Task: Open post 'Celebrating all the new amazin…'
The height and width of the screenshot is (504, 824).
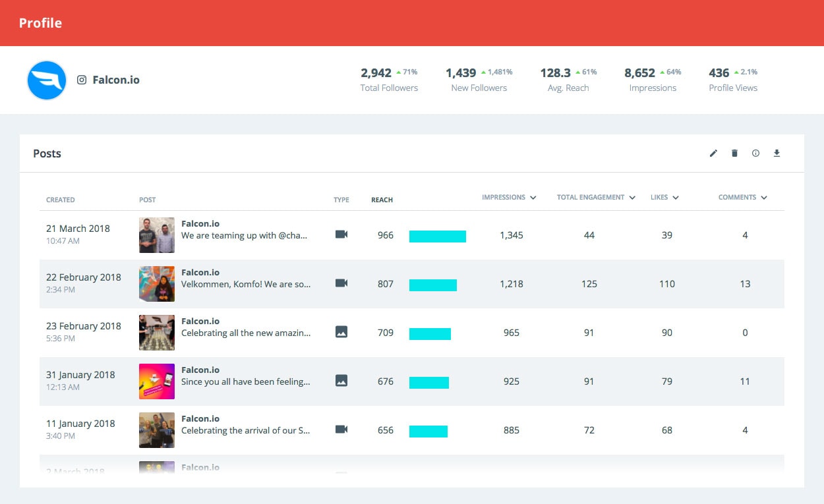Action: pyautogui.click(x=246, y=333)
